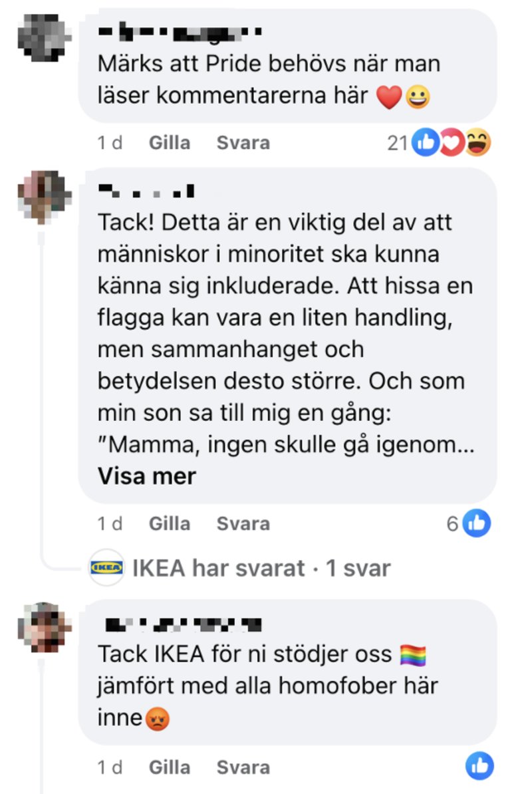Click the 1 d timestamp under first comment

110,143
